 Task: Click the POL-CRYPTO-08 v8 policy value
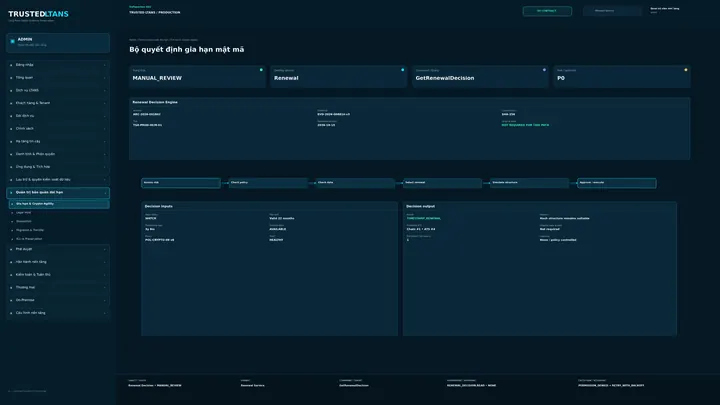coord(159,240)
